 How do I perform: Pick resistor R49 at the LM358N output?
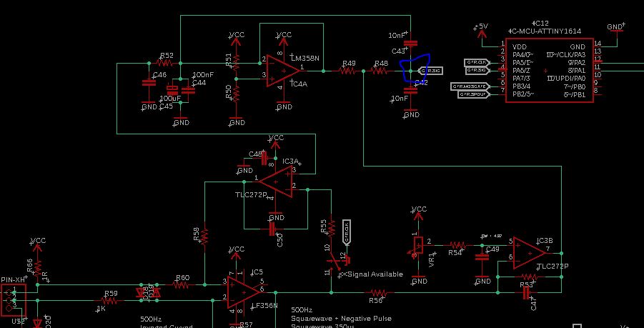(x=347, y=71)
